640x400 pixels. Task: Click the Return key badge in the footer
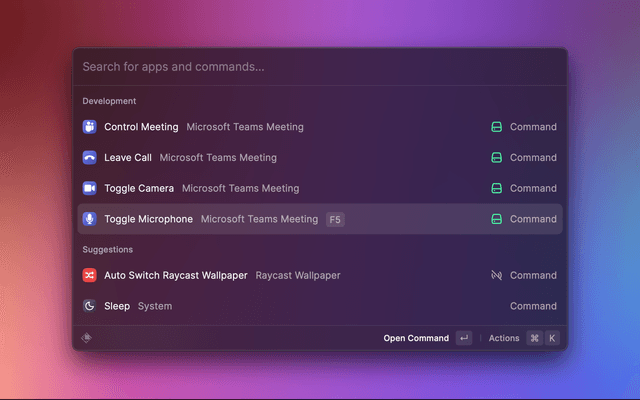463,338
